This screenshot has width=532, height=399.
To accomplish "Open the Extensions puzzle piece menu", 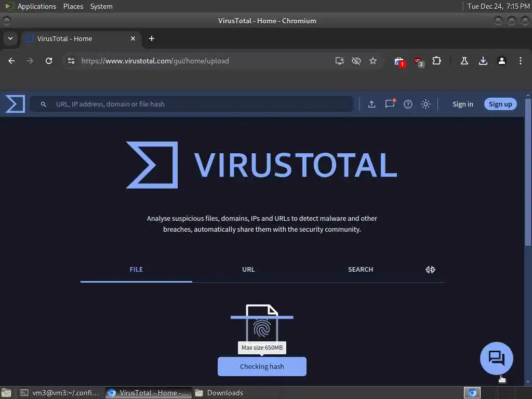I will coord(436,61).
